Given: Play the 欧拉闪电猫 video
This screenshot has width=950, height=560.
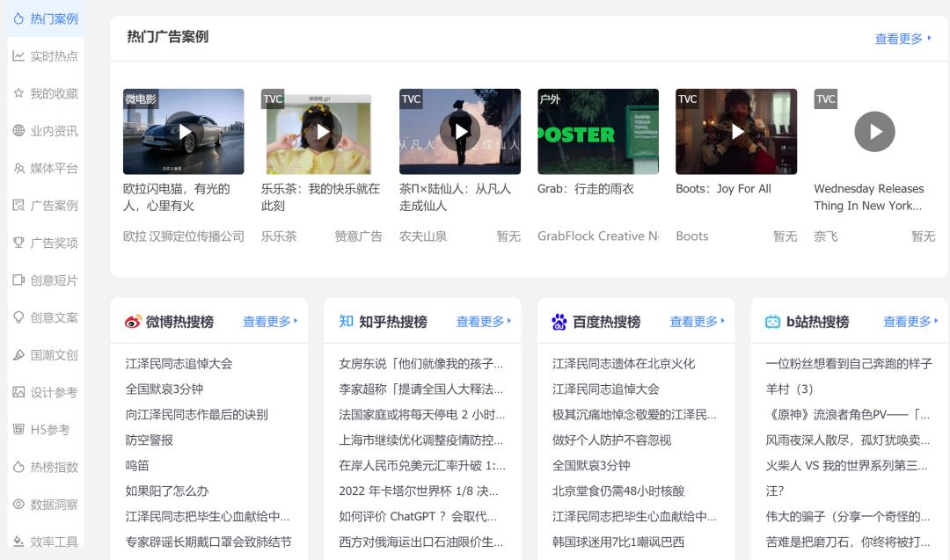Looking at the screenshot, I should (183, 131).
